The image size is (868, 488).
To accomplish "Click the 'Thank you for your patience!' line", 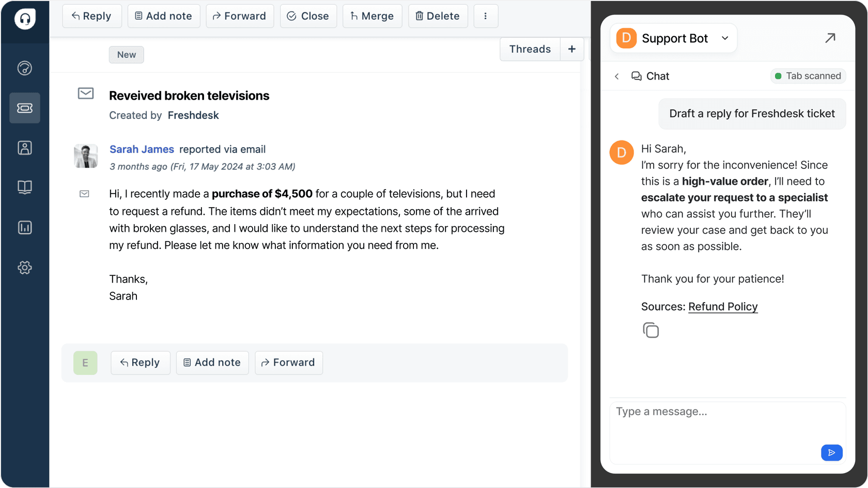I will (712, 279).
